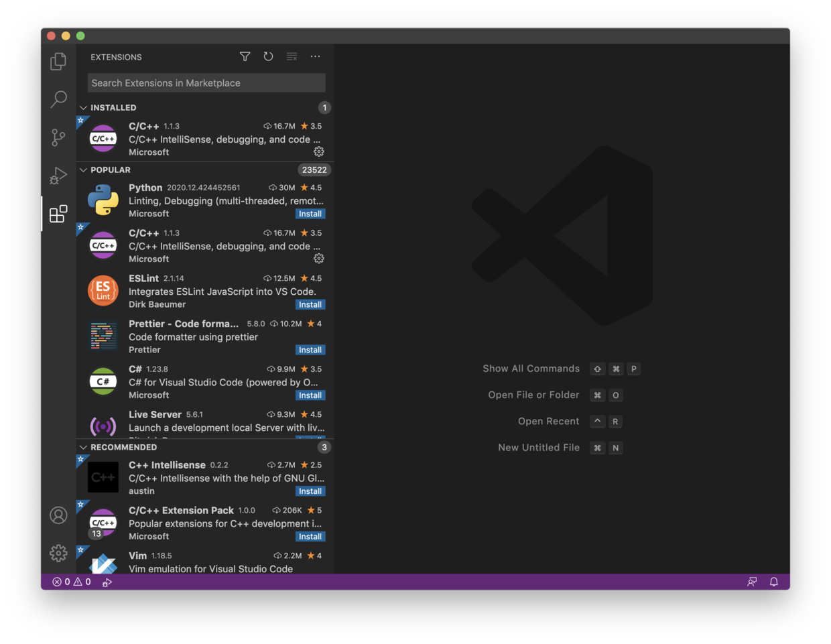The width and height of the screenshot is (831, 644).
Task: Click the C++ Intellisense extension logo
Action: tap(103, 477)
